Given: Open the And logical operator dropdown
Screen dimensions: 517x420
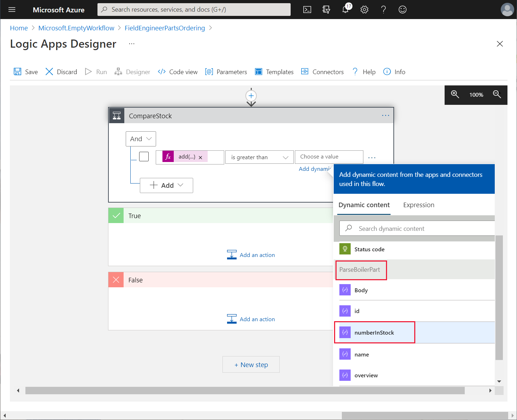Looking at the screenshot, I should 141,139.
